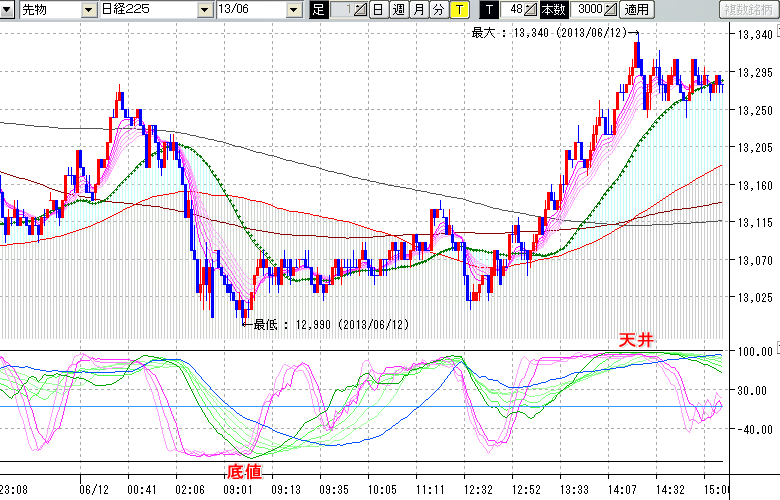
Task: Click the 3000 bar count field
Action: 589,10
